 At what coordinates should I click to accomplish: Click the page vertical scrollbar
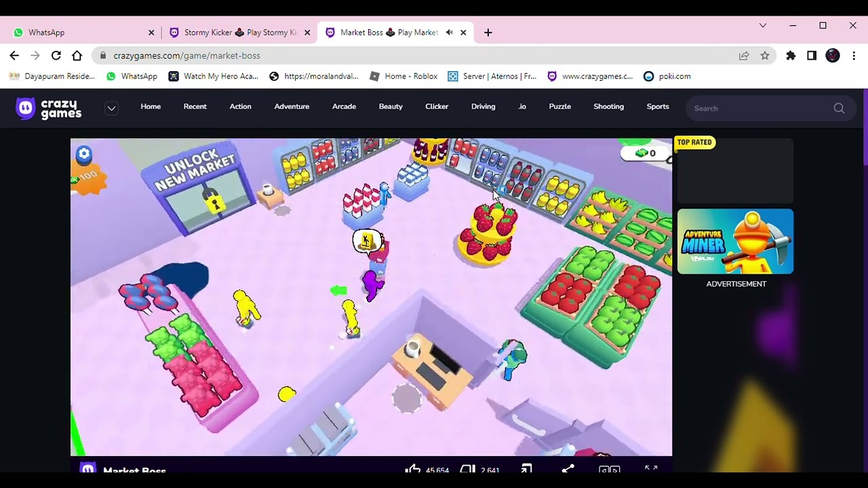click(x=865, y=129)
